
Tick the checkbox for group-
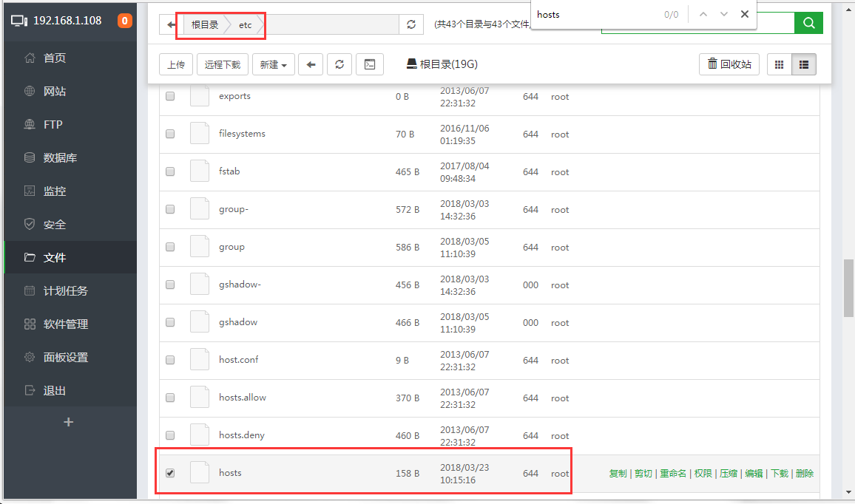tap(170, 209)
